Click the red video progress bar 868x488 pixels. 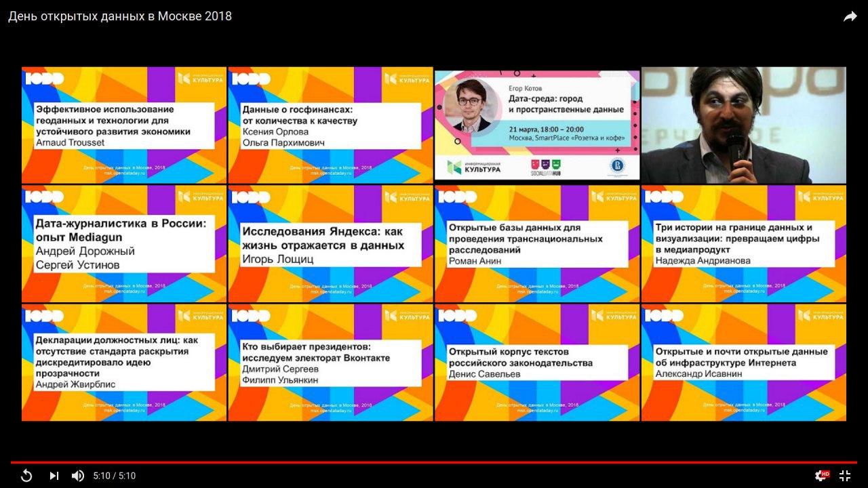[434, 462]
